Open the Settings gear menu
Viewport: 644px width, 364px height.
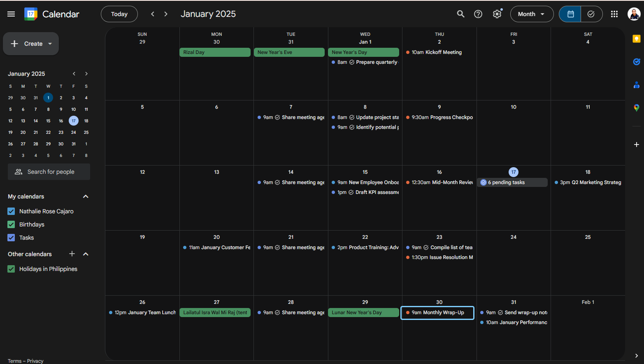498,14
